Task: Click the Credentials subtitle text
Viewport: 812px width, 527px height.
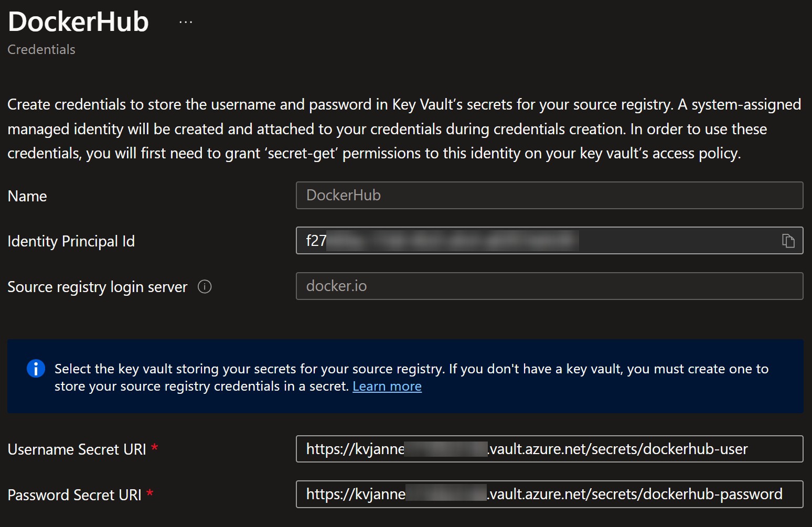Action: (x=41, y=50)
